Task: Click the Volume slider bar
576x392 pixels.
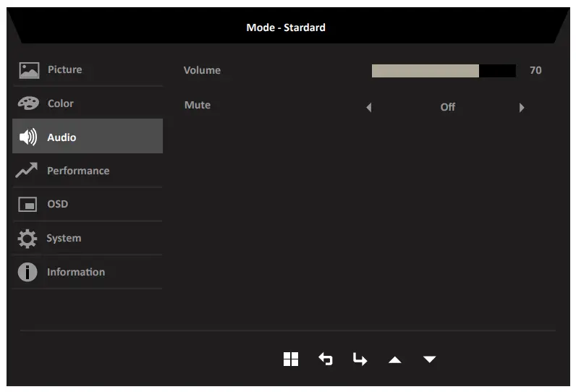Action: point(444,71)
